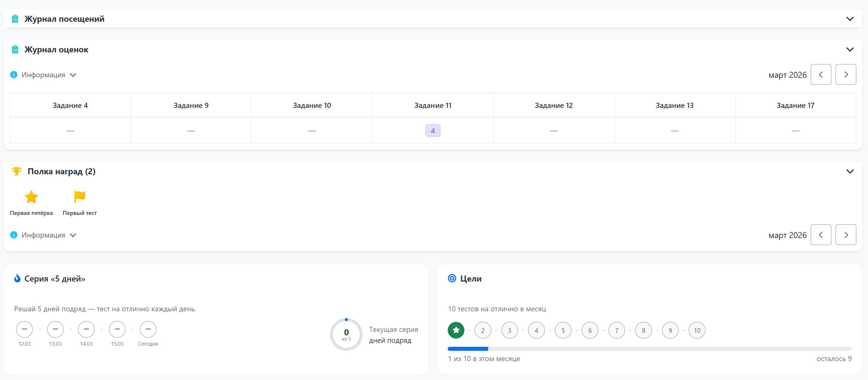The height and width of the screenshot is (380, 868).
Task: Click goal step circle 2
Action: point(483,330)
